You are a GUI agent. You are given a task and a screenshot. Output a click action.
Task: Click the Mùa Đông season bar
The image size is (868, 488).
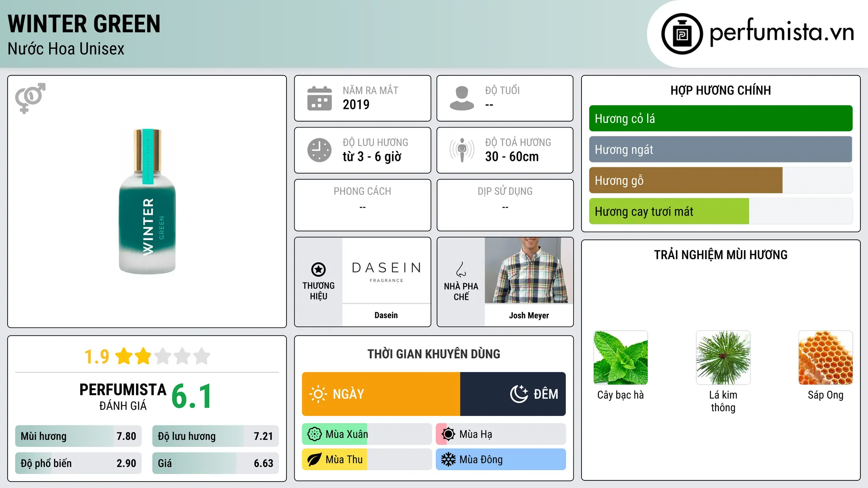coord(501,460)
